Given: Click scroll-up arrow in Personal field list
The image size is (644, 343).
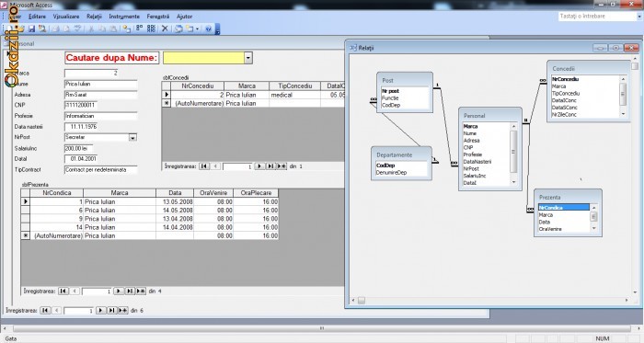Looking at the screenshot, I should click(513, 126).
